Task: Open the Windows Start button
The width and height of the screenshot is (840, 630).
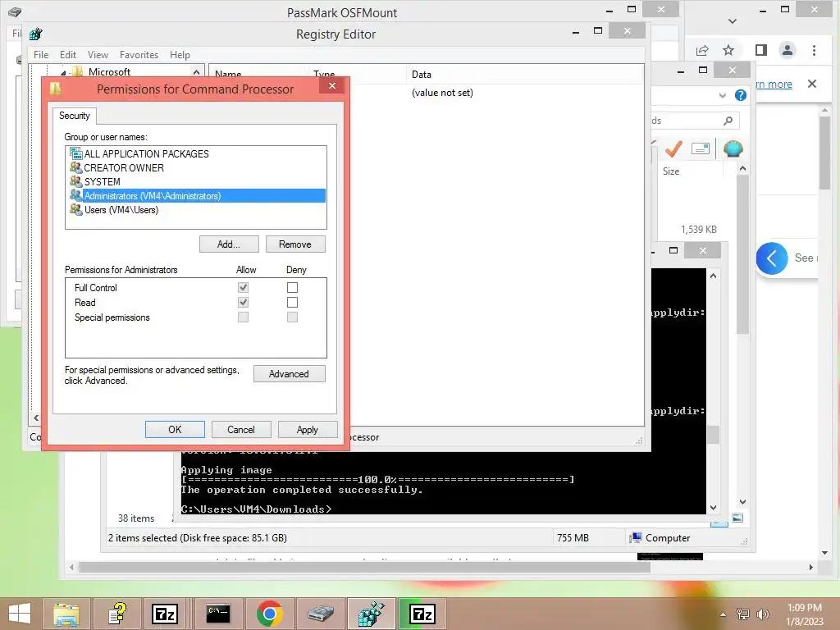Action: pyautogui.click(x=20, y=614)
